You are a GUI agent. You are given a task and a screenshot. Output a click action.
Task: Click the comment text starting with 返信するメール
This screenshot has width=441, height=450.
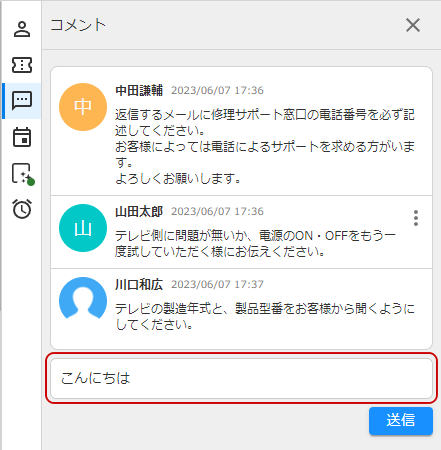click(265, 147)
